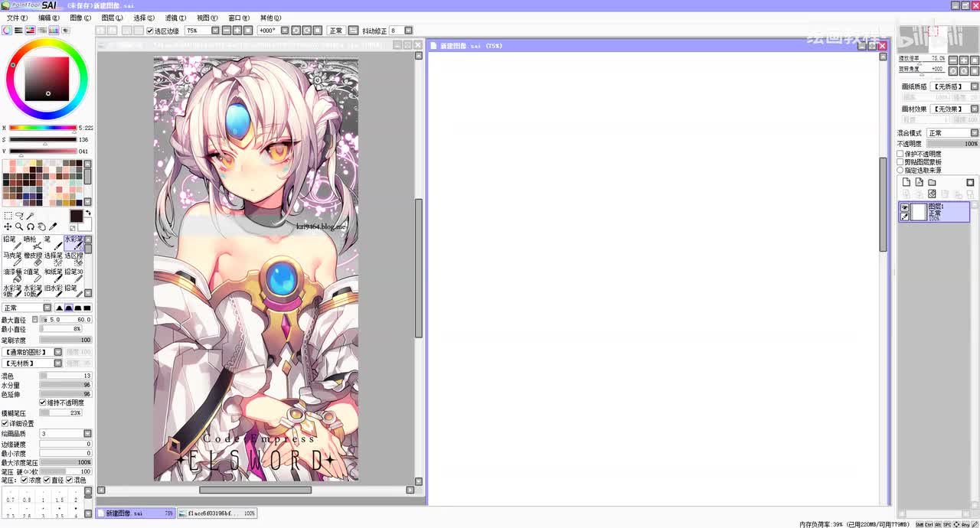Adjust the 笔刷浓度 brush density slider
Image resolution: width=980 pixels, height=528 pixels.
point(65,340)
